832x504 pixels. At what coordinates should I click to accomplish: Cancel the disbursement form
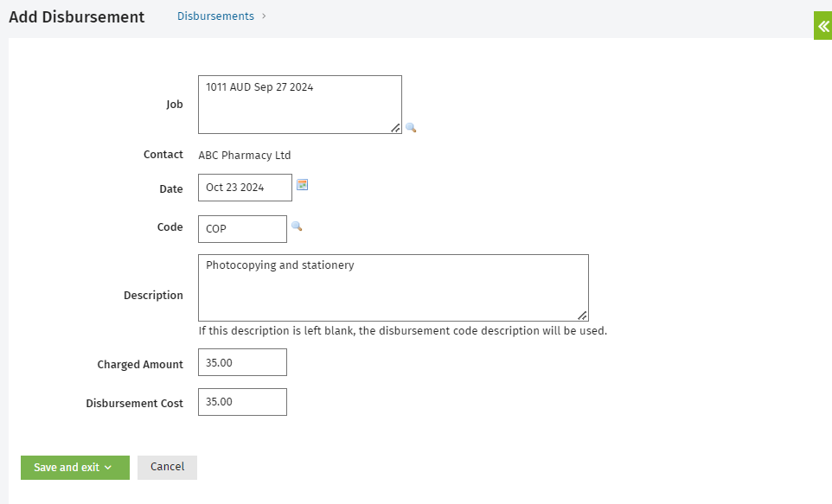[x=167, y=468]
